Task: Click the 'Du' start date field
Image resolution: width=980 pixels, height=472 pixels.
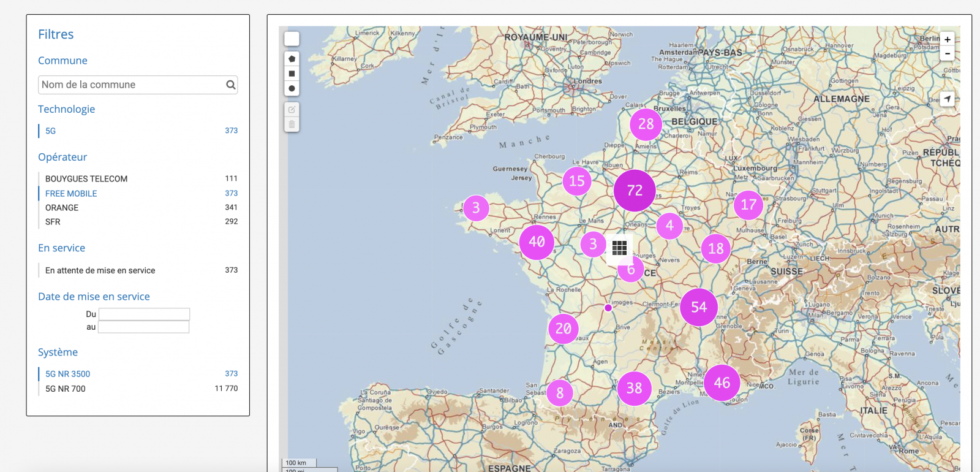Action: click(145, 314)
